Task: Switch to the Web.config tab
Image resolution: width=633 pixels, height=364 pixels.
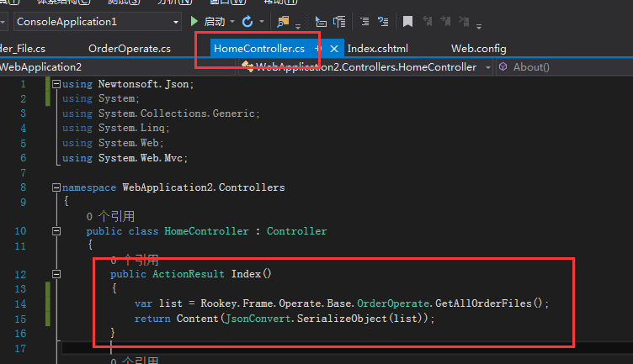Action: (x=478, y=49)
